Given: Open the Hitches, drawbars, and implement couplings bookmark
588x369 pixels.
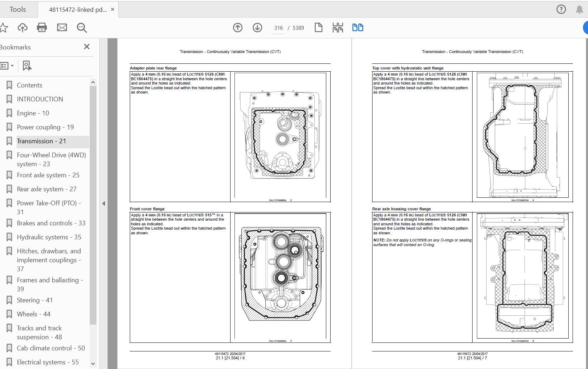Looking at the screenshot, I should 49,260.
